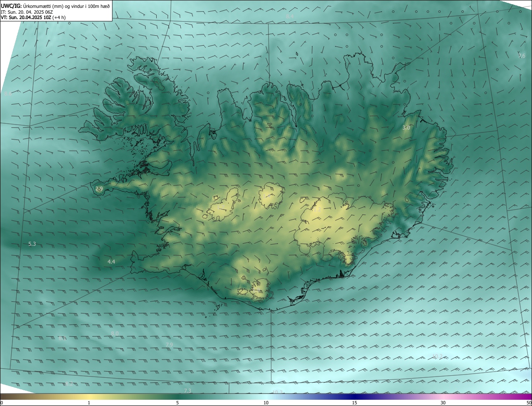Click the 30 tick on the color scale

pos(443,403)
